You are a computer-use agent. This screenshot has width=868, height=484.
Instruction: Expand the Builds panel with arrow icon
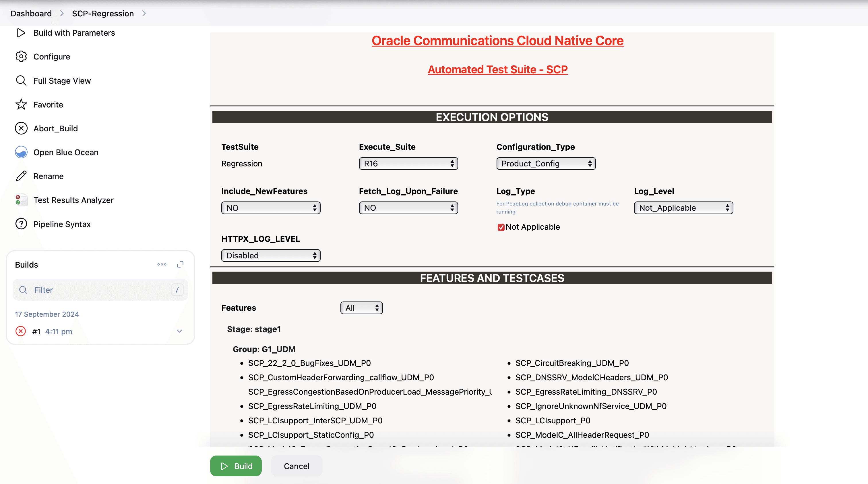pos(180,264)
